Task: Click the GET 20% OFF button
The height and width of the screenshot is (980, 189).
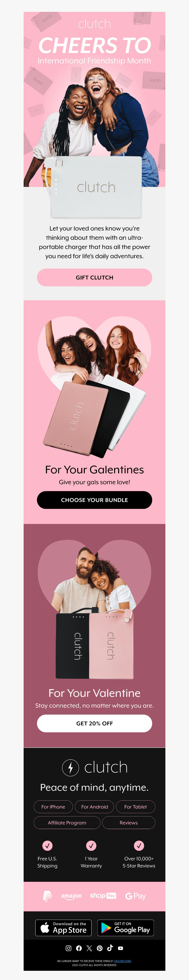Action: coord(94,723)
